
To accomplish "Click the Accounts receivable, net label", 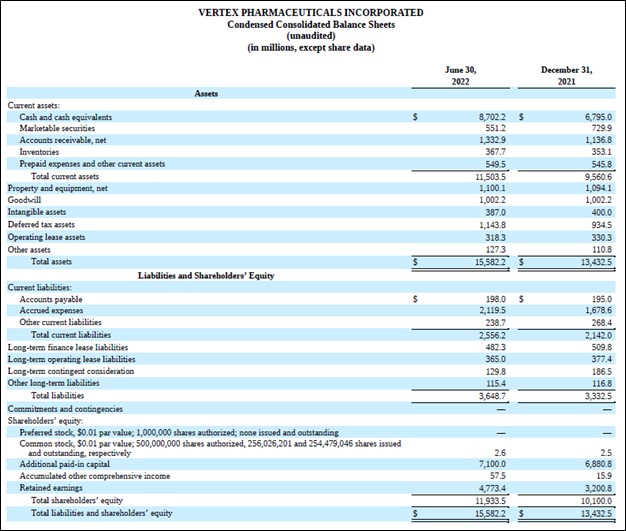I will pyautogui.click(x=62, y=140).
